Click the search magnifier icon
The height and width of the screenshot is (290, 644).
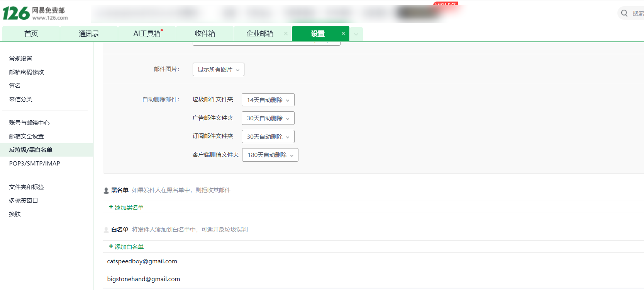point(624,13)
